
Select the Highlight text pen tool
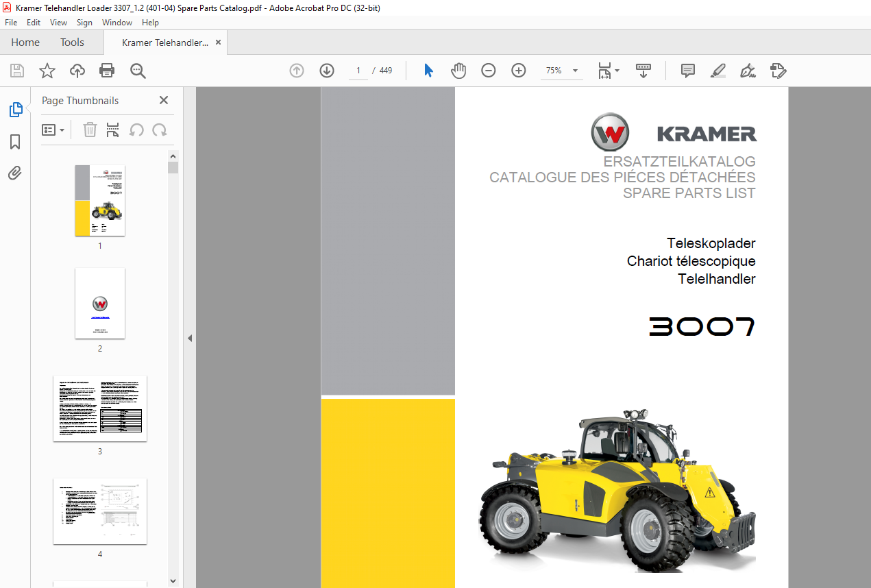click(x=718, y=71)
